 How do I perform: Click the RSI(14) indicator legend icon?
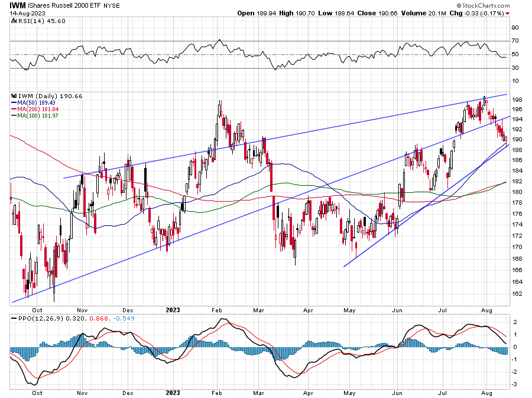[x=13, y=21]
